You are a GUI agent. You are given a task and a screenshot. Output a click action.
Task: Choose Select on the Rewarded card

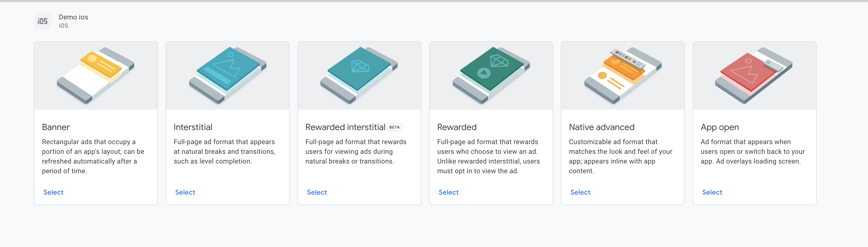click(449, 192)
